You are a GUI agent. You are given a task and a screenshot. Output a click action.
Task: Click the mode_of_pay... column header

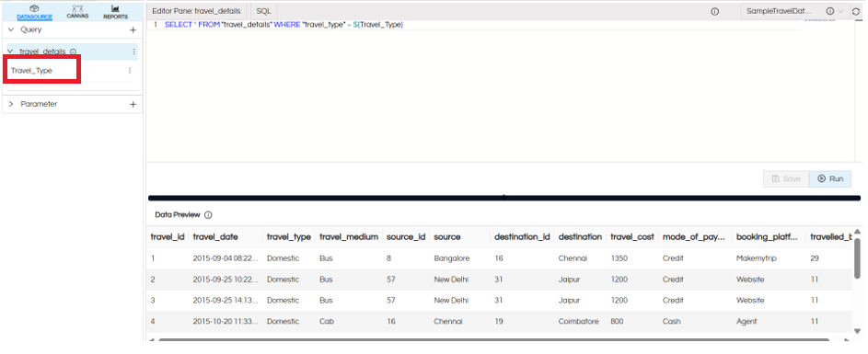point(694,236)
